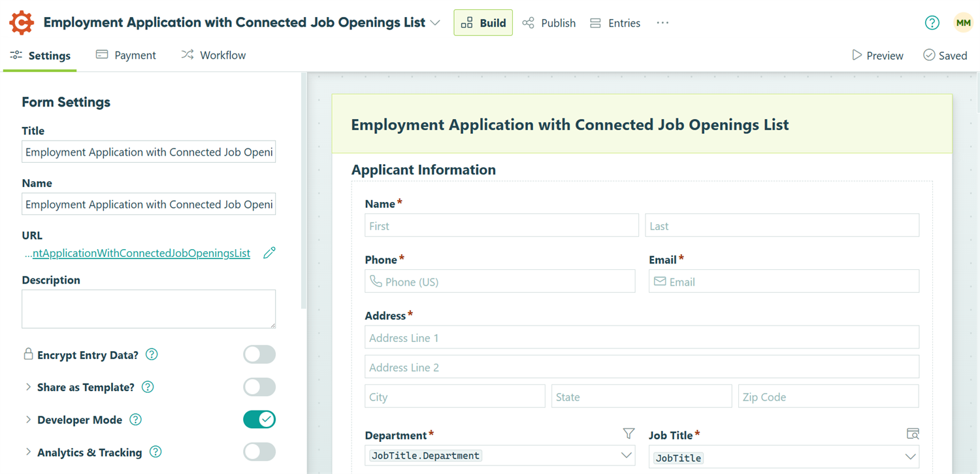Click the MM account avatar
The width and height of the screenshot is (980, 474).
[x=964, y=22]
